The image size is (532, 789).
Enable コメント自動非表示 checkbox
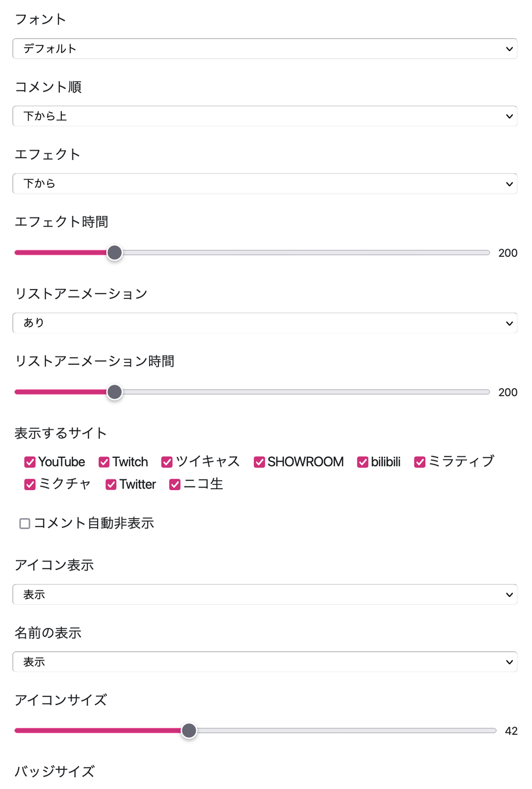25,523
